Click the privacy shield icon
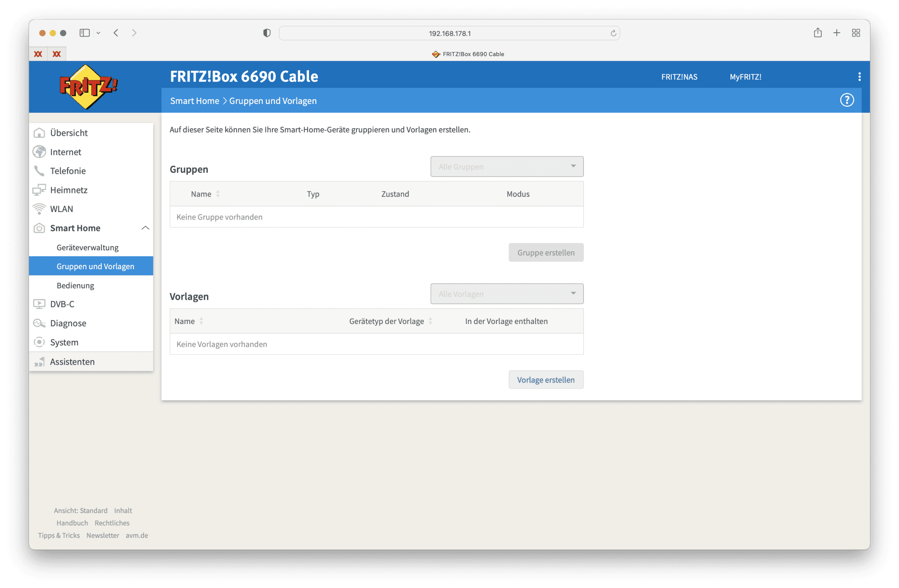Viewport: 899px width, 588px height. (x=267, y=33)
